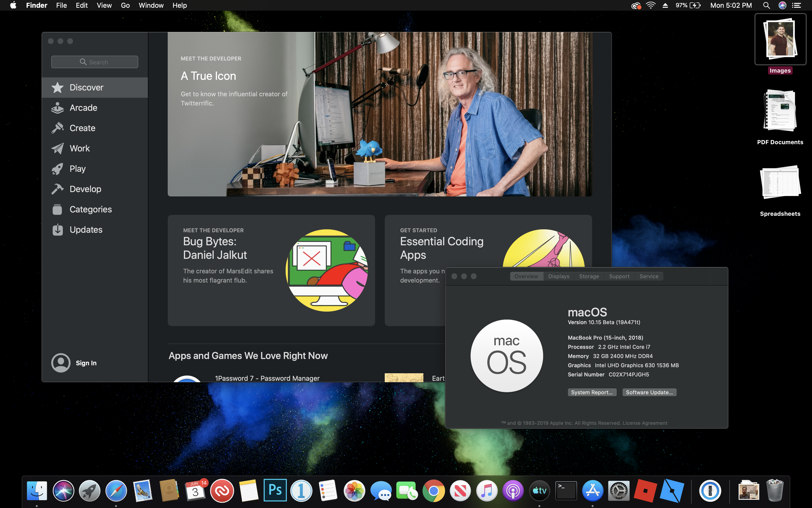Screen dimensions: 812x508
Task: Open the Help menu
Action: [180, 5]
